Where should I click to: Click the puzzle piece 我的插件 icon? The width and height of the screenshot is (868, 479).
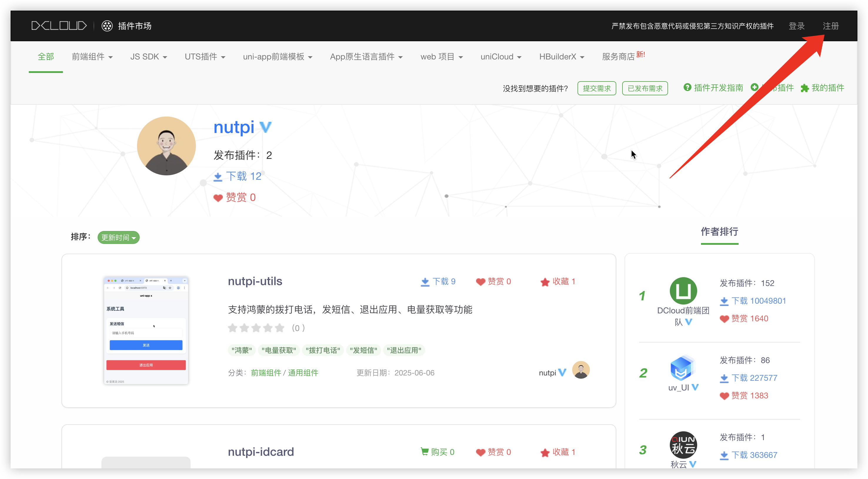coord(805,88)
